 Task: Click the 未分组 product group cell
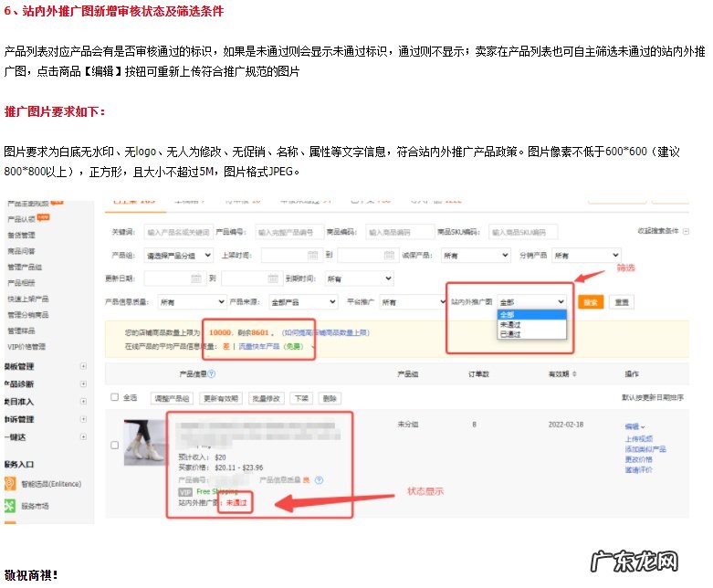[407, 425]
